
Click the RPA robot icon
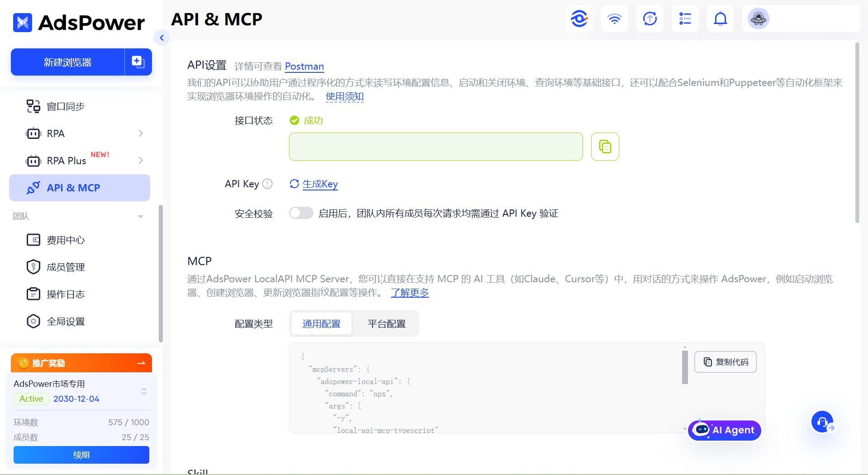coord(33,133)
